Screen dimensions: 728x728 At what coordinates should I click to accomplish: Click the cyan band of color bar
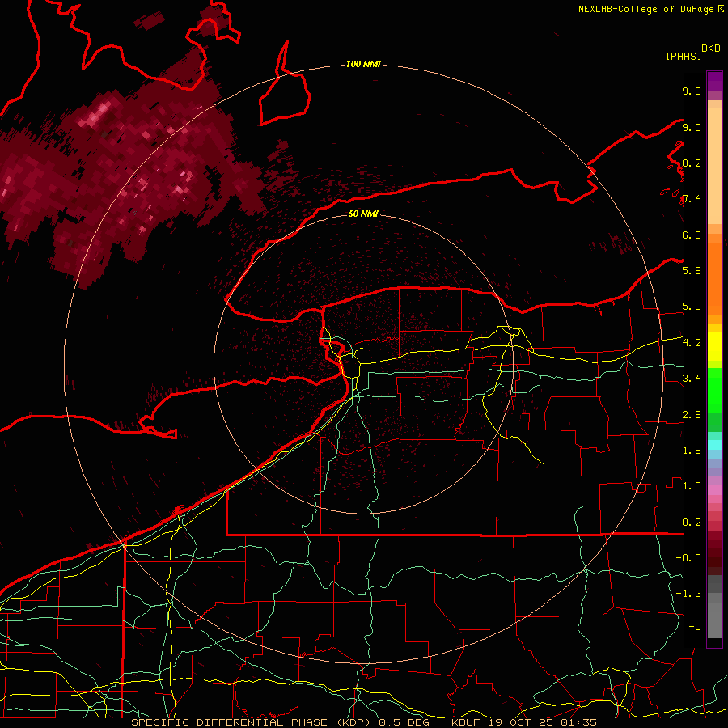(x=714, y=445)
